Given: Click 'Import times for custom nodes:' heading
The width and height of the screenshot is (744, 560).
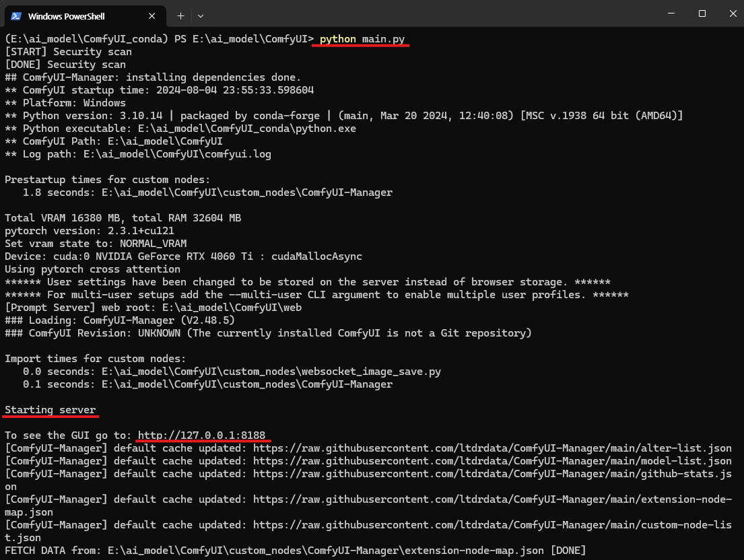Looking at the screenshot, I should tap(96, 359).
